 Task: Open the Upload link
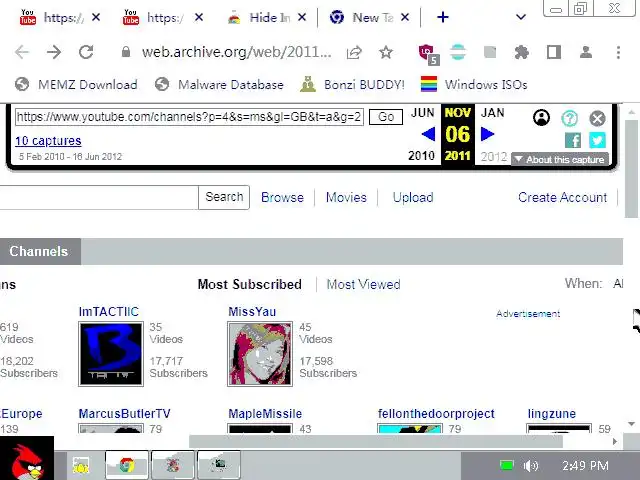tap(413, 198)
